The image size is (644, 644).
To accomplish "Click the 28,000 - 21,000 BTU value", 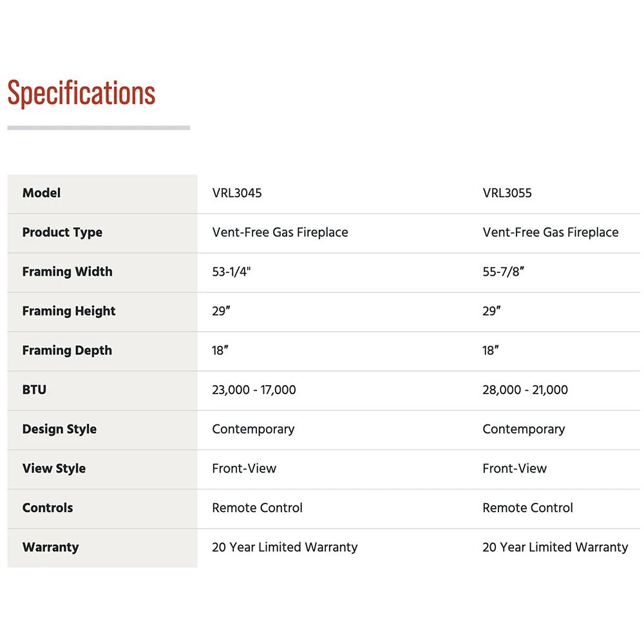I will point(525,390).
